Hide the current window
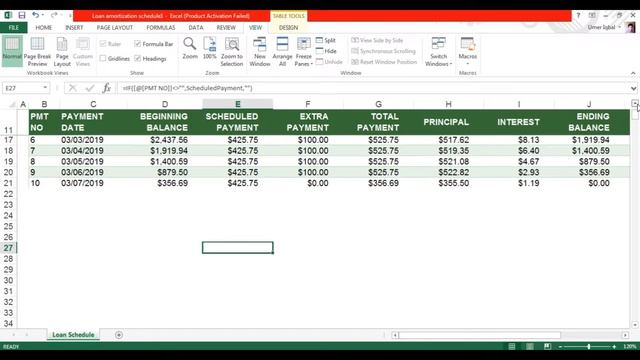The image size is (640, 360). [x=326, y=51]
